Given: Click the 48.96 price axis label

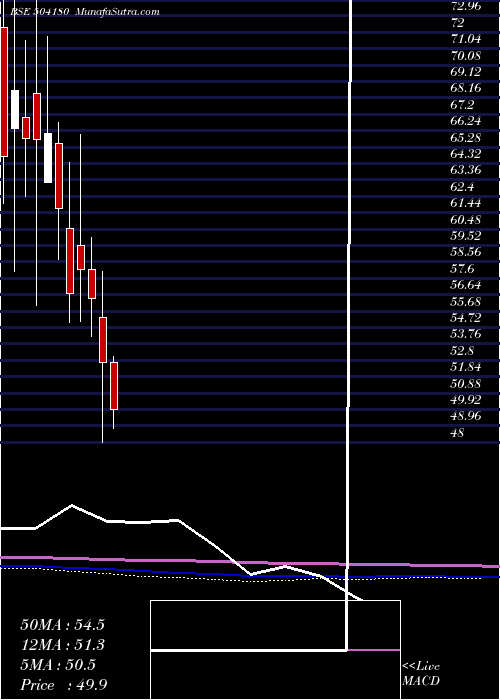Looking at the screenshot, I should (466, 417).
